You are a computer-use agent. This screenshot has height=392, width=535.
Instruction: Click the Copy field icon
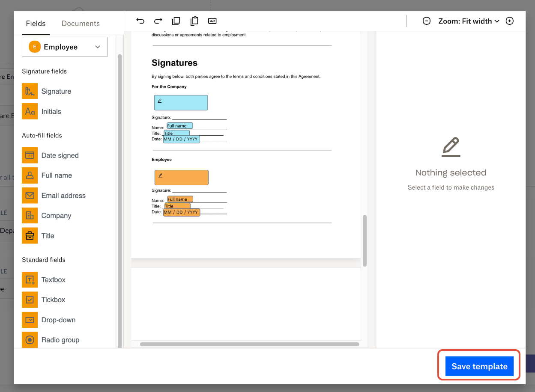tap(176, 21)
